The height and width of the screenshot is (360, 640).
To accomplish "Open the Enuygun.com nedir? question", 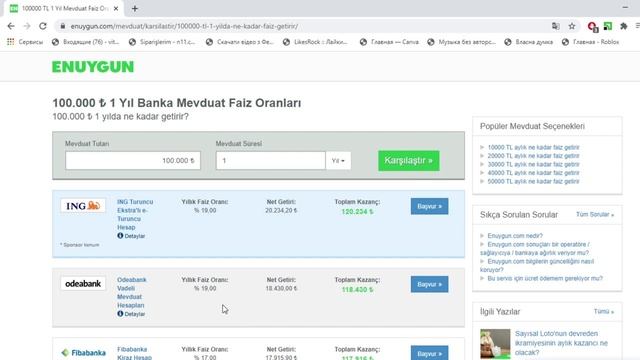I will pos(515,236).
